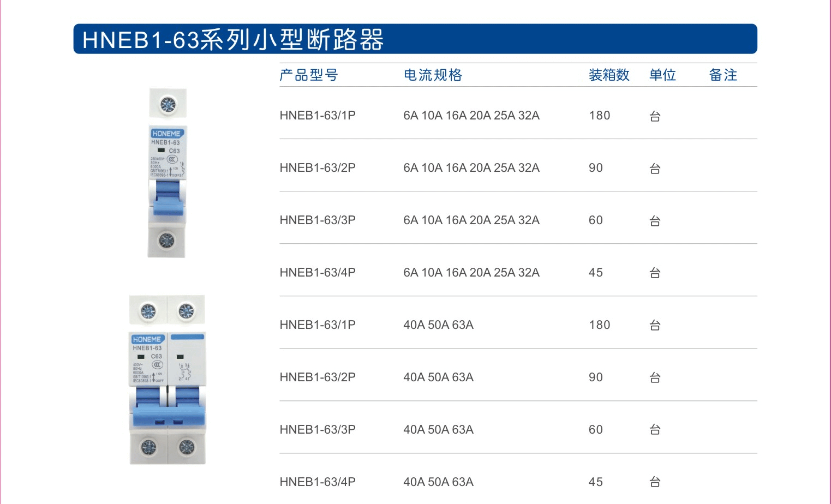Click 40A 50A 63A in the second 2P row

coord(439,377)
